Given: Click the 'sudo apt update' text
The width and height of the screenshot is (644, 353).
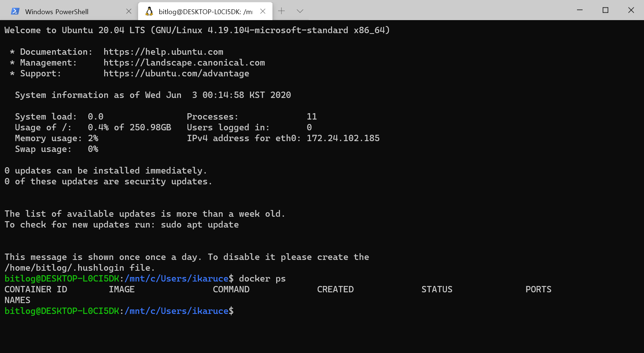Looking at the screenshot, I should tap(200, 225).
